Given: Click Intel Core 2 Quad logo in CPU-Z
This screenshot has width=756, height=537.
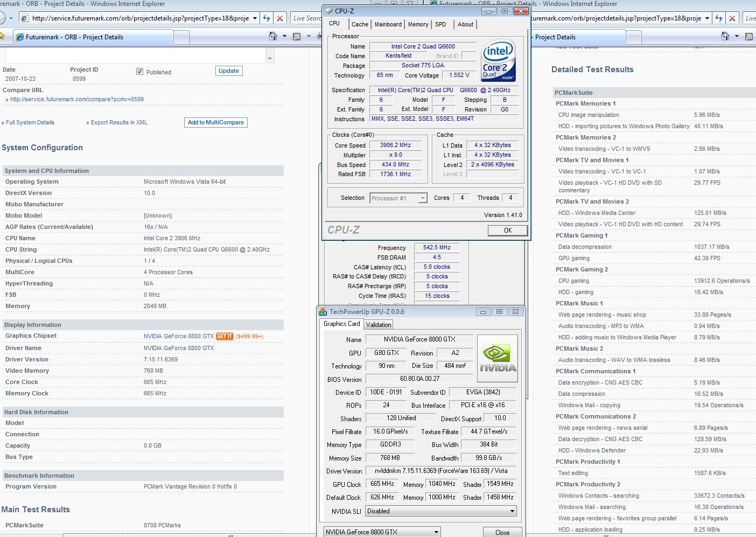Looking at the screenshot, I should (498, 60).
